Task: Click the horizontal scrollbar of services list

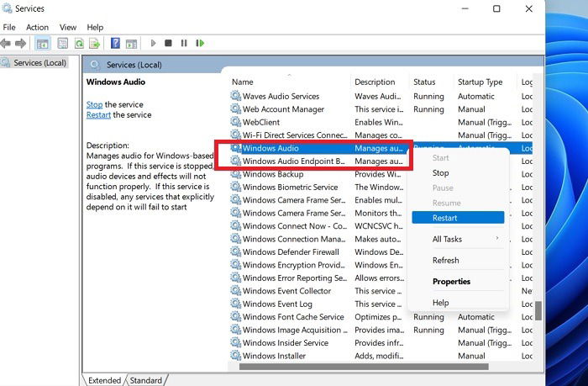Action: (x=364, y=367)
